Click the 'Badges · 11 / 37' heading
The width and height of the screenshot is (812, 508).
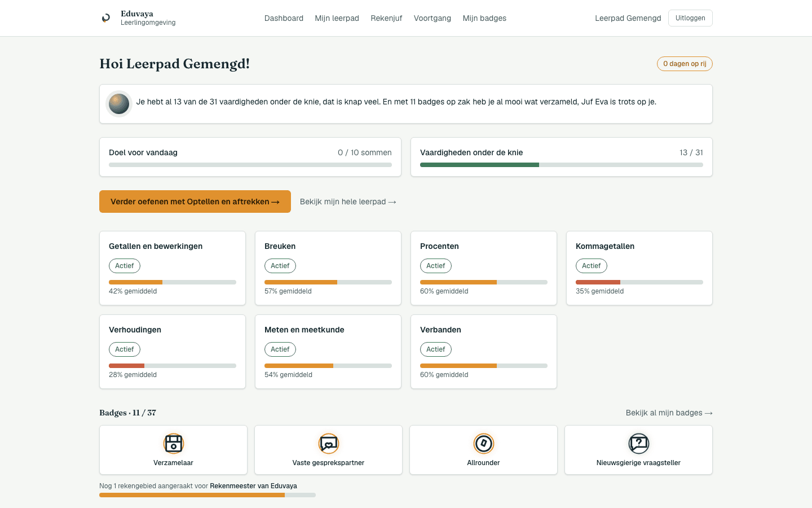click(x=128, y=413)
